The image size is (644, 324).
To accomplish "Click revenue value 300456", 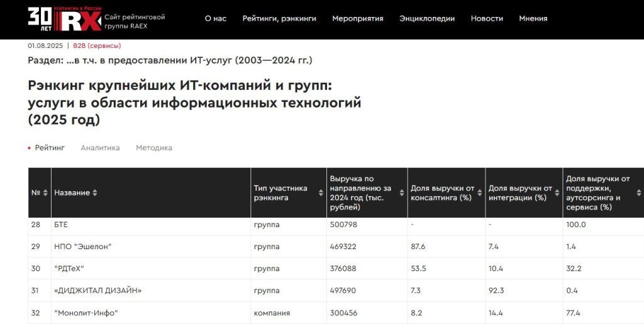I will (x=343, y=313).
